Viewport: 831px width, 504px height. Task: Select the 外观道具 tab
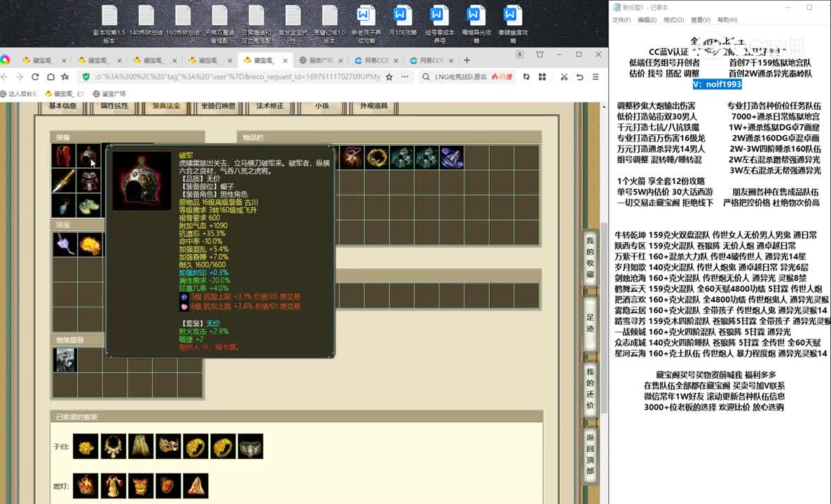pos(373,106)
